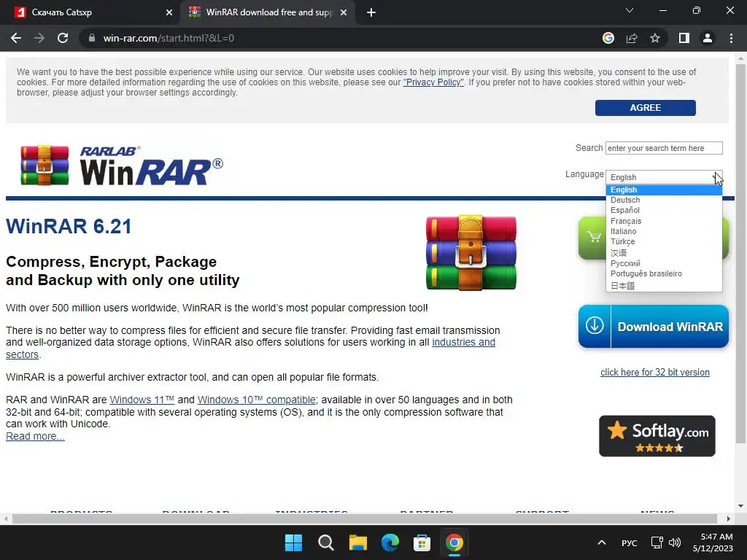The width and height of the screenshot is (747, 560).
Task: Click the RARLAB WinRAR logo
Action: click(122, 166)
